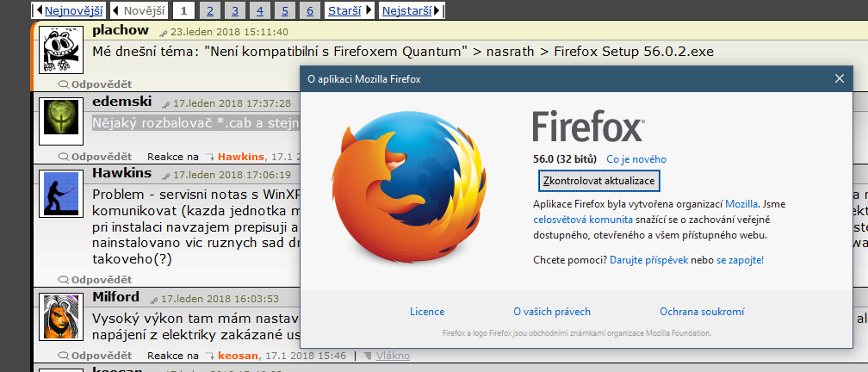Click the disabled Novější pagination item
Viewport: 868px width, 372px height.
click(139, 10)
